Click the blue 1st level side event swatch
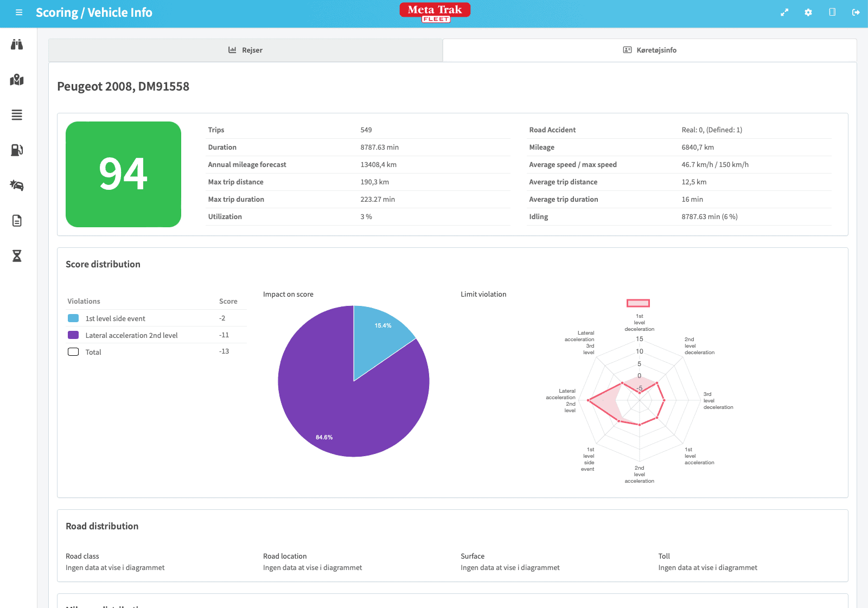This screenshot has width=868, height=608. pyautogui.click(x=73, y=318)
